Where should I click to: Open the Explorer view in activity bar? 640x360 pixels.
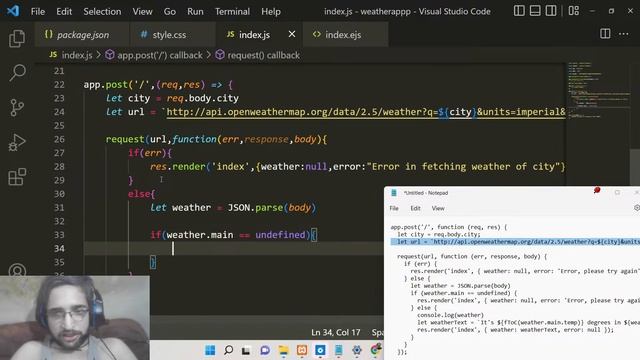pos(17,38)
